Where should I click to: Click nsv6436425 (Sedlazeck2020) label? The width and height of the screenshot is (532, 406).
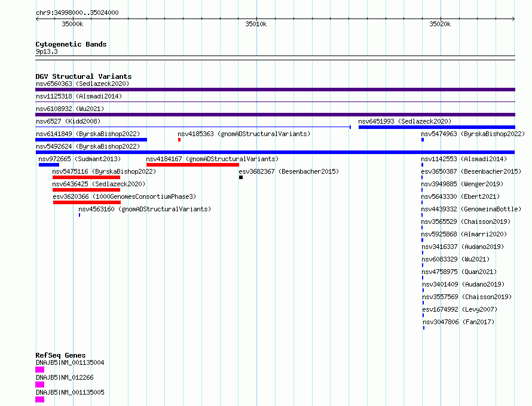(x=99, y=184)
